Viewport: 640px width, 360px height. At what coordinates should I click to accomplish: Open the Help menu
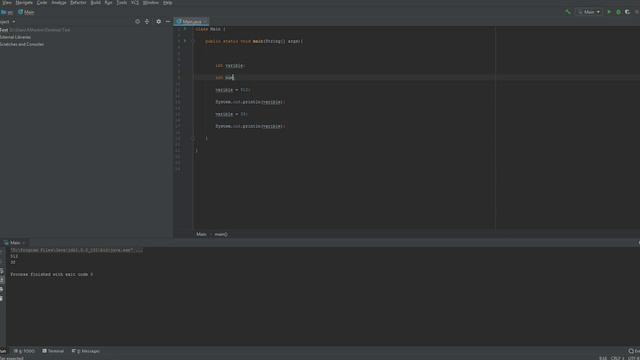point(167,2)
